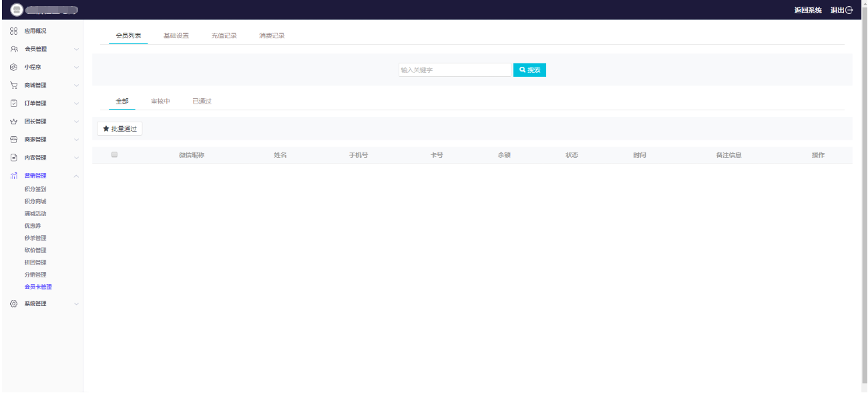Open the 消费记录 tab

(272, 35)
